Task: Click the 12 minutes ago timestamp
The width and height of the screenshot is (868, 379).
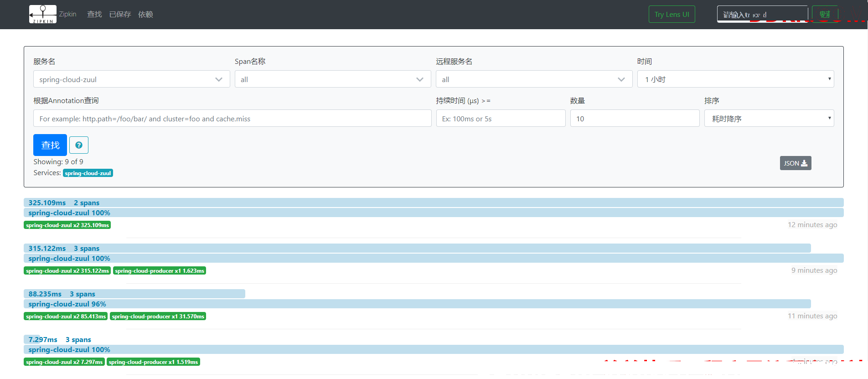Action: [812, 224]
